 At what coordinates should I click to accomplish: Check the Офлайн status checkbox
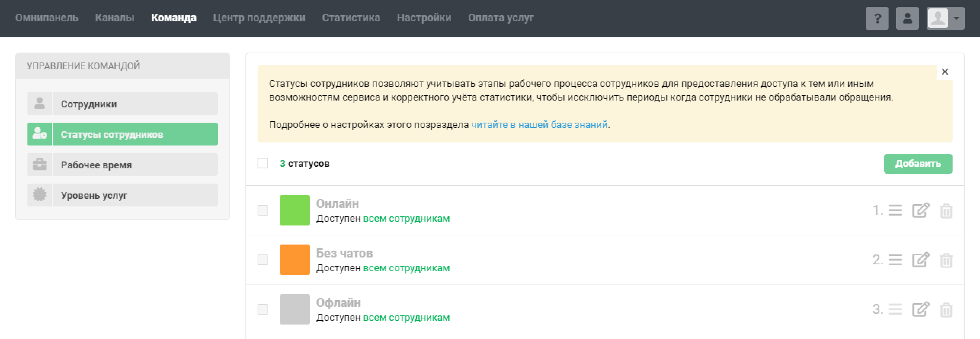tap(263, 309)
